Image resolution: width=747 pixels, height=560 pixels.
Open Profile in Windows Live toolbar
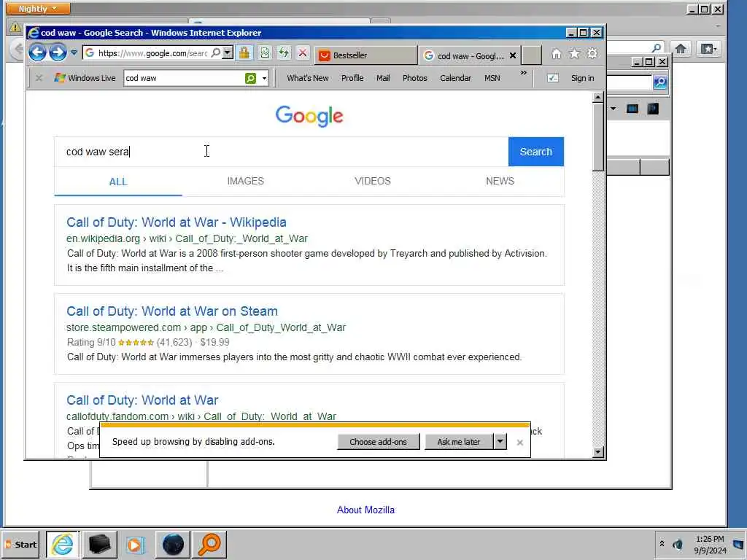pos(352,78)
